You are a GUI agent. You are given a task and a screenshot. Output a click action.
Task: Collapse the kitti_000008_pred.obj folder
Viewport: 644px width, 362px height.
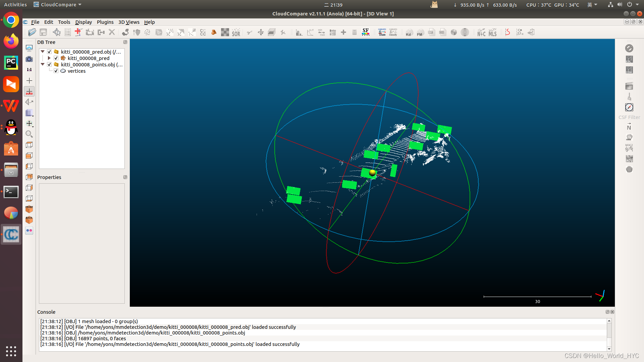pos(43,52)
